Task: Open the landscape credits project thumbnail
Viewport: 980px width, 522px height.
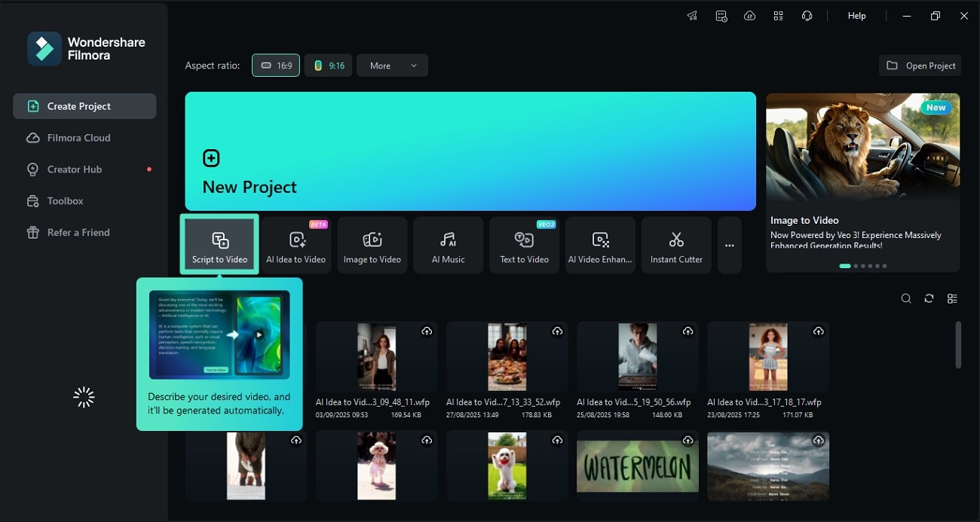Action: pyautogui.click(x=767, y=466)
